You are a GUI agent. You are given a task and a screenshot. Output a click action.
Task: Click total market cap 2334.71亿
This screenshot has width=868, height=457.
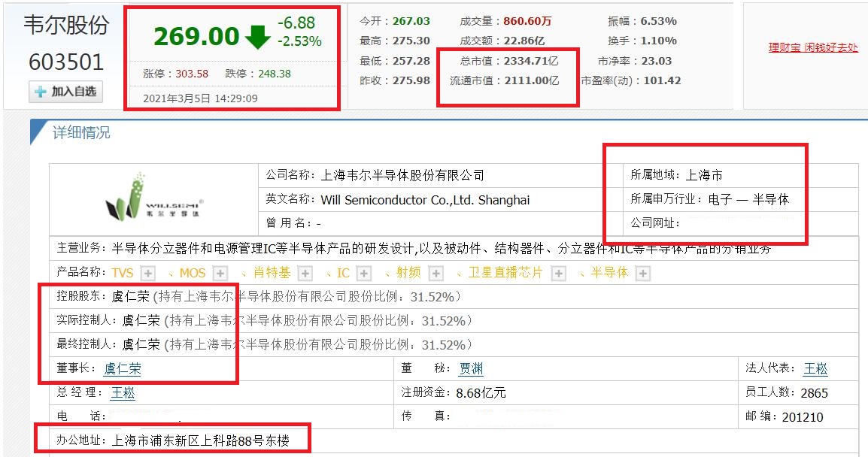(531, 61)
